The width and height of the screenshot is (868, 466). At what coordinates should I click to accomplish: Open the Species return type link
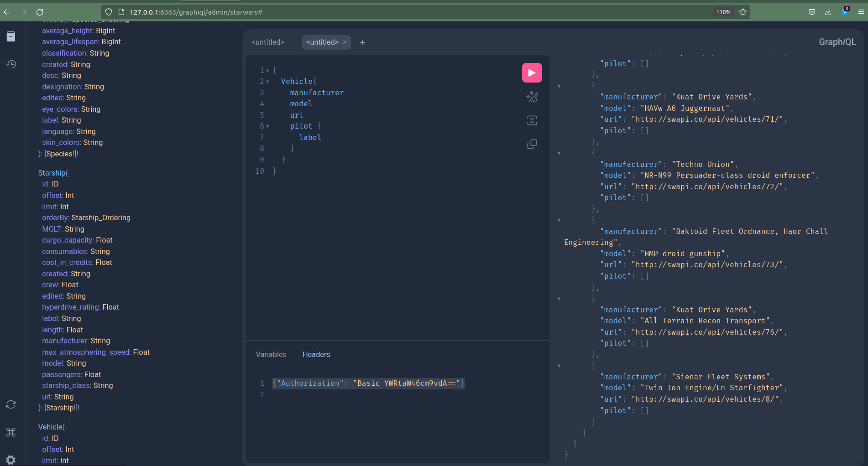tap(59, 154)
